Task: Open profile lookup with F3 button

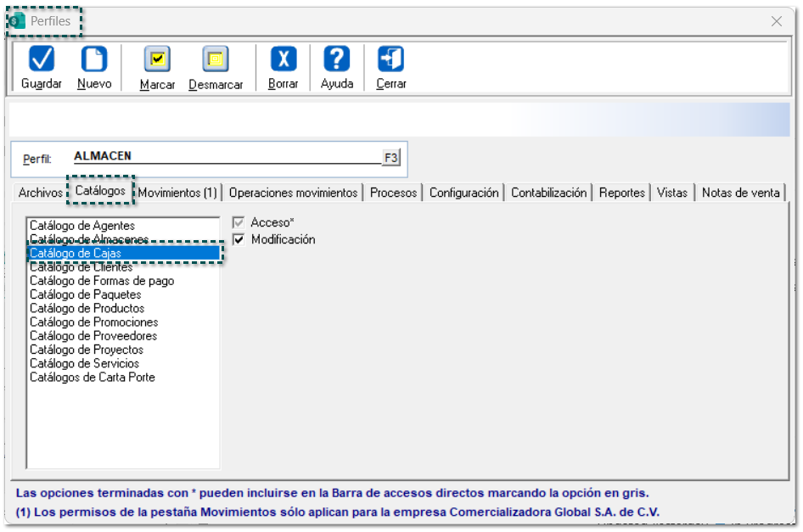Action: [390, 158]
